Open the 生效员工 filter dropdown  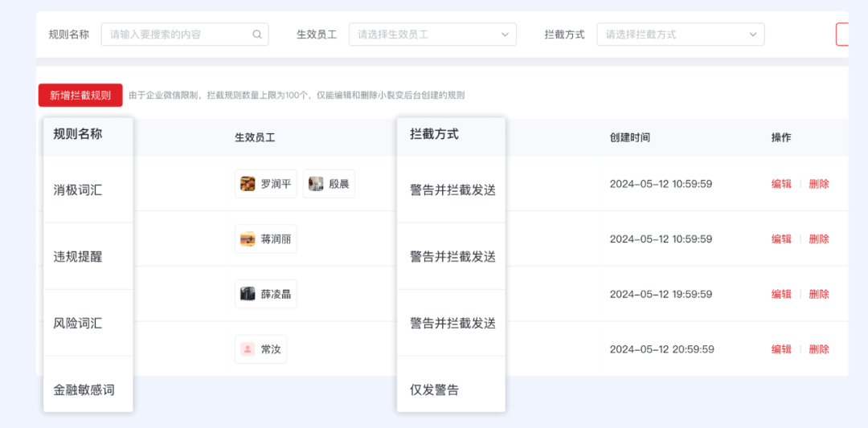(x=432, y=35)
